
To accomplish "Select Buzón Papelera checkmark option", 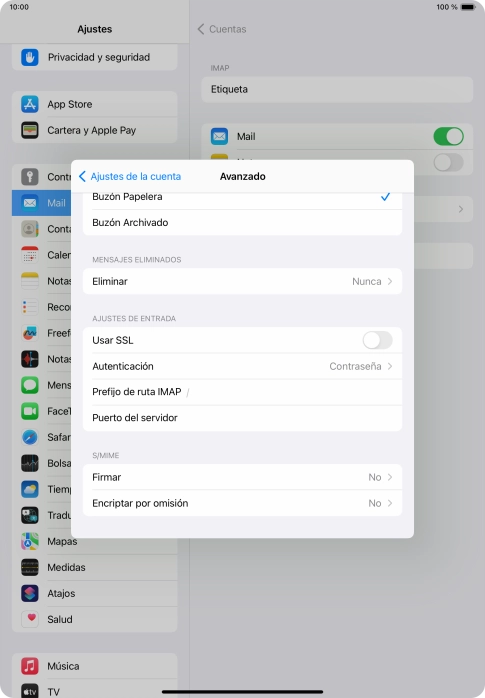I will (242, 199).
